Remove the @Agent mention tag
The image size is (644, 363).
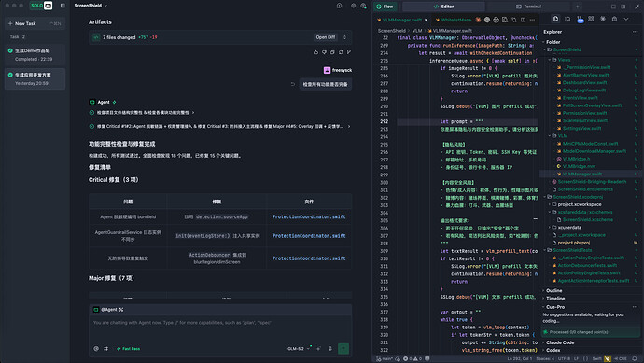(x=121, y=310)
